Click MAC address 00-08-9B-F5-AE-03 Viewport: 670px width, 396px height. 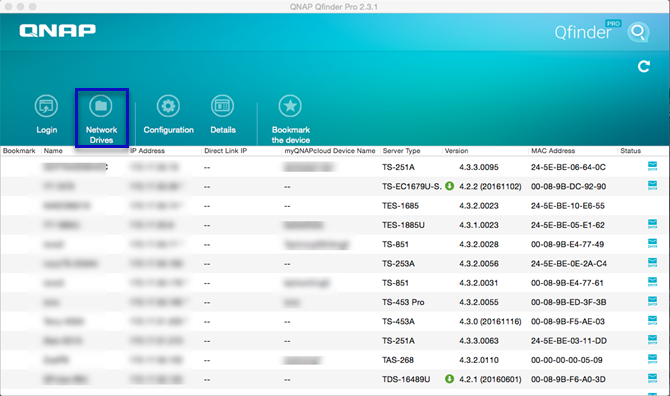[568, 321]
